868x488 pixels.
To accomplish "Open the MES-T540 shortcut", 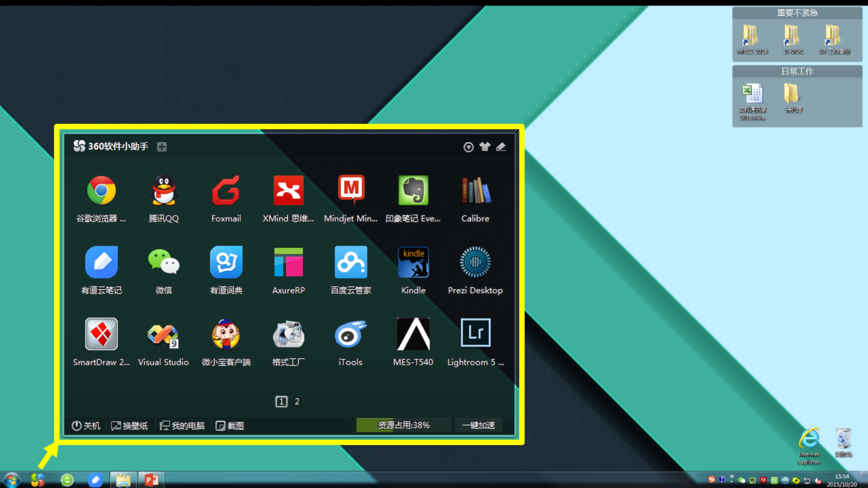I will [x=413, y=334].
